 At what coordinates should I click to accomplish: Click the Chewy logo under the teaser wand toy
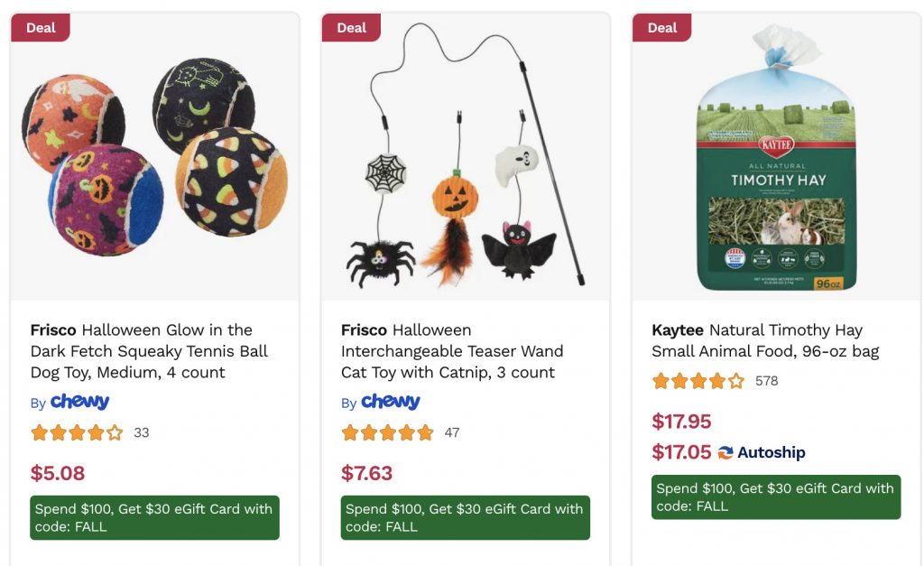(x=390, y=402)
